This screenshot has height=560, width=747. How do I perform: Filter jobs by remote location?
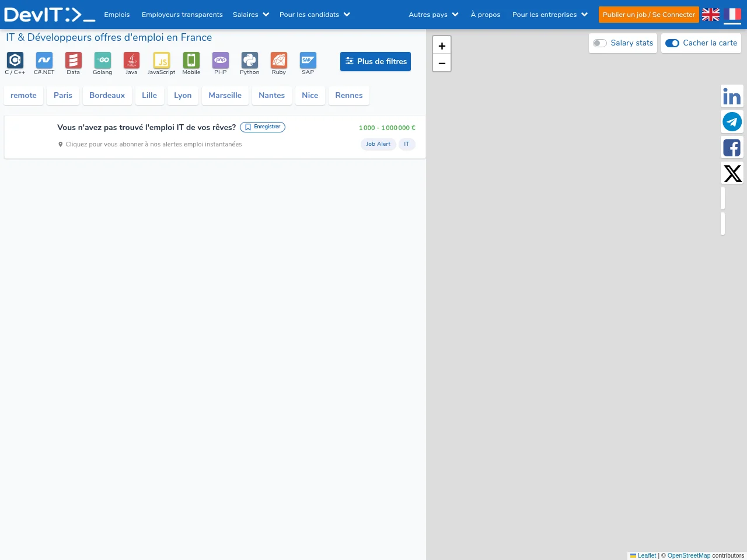click(x=23, y=95)
